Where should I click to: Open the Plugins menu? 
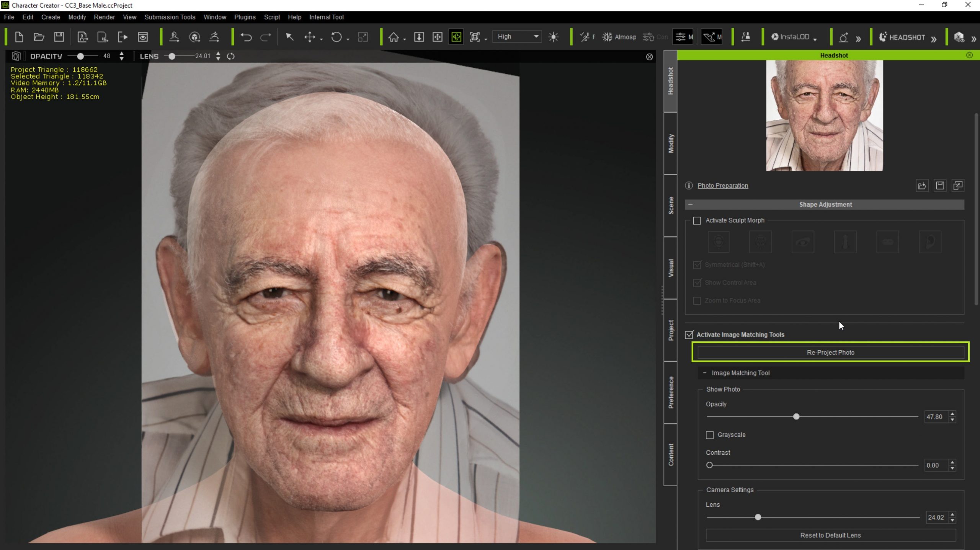click(x=245, y=17)
